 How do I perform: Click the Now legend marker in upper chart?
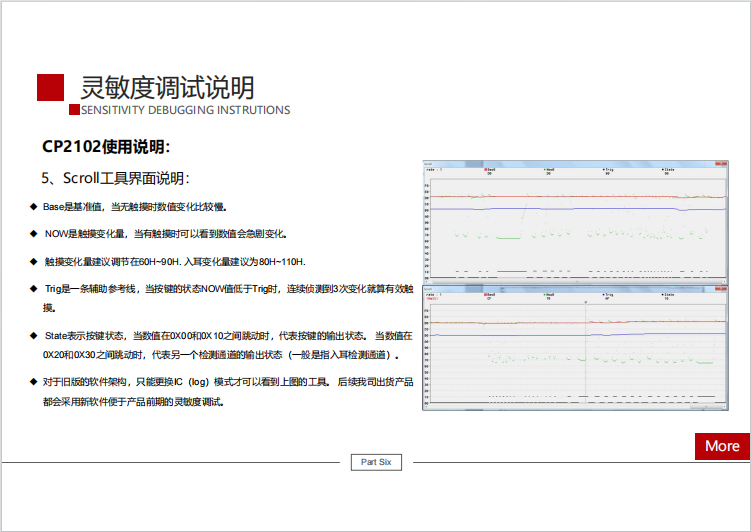(x=546, y=170)
